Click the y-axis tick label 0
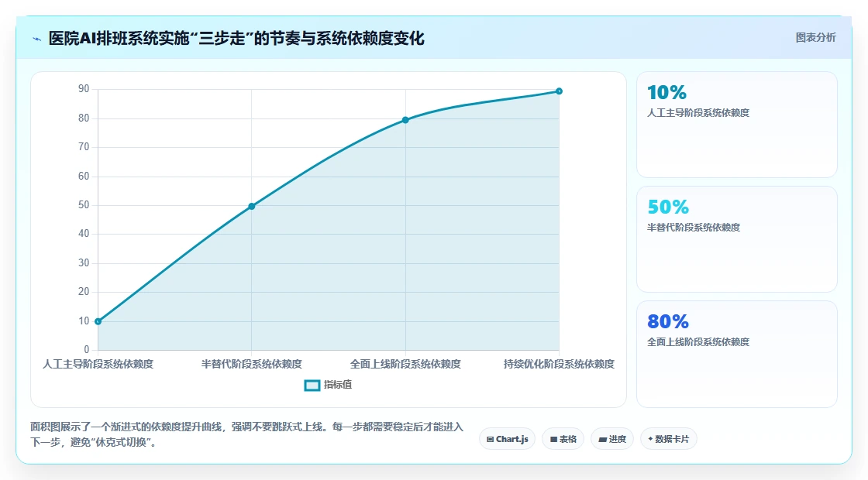The image size is (868, 480). point(86,349)
